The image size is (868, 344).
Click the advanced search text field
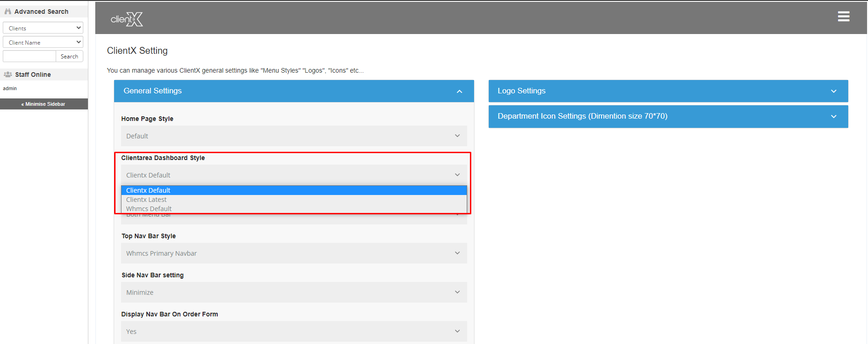pyautogui.click(x=29, y=57)
